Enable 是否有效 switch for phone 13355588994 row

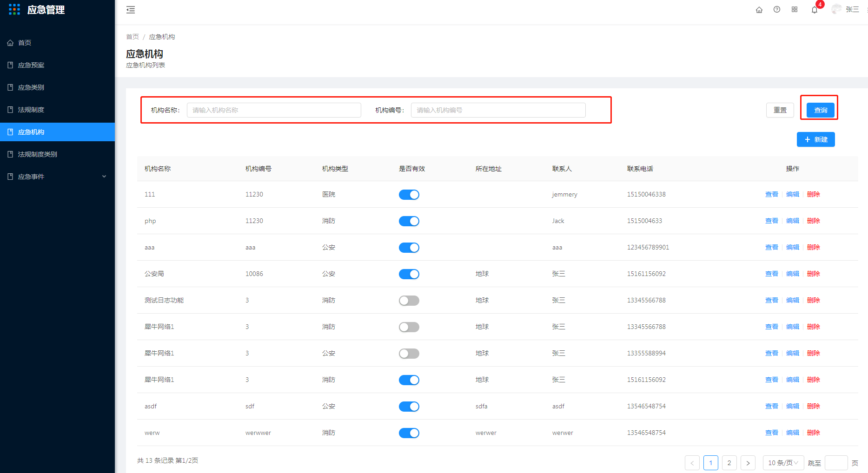409,354
